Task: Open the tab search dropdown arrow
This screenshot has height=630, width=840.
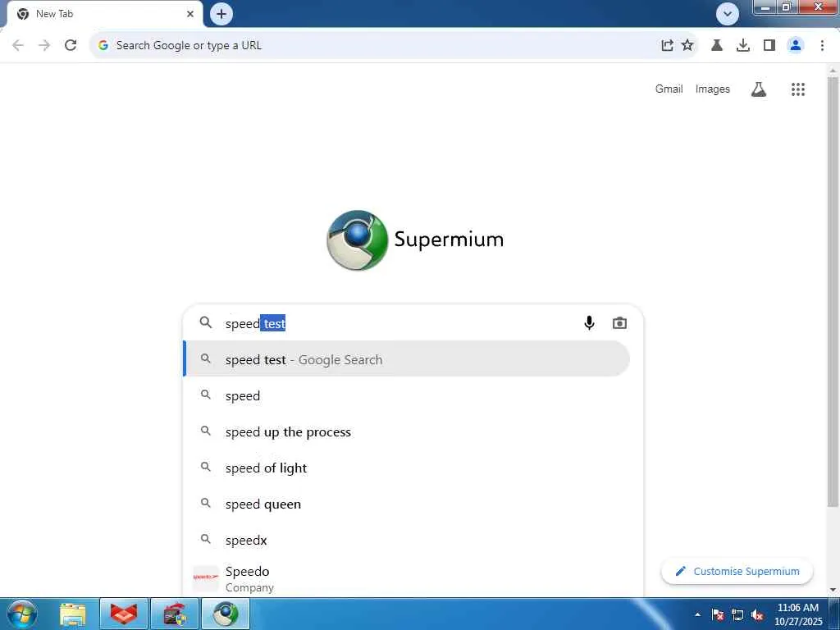Action: coord(728,14)
